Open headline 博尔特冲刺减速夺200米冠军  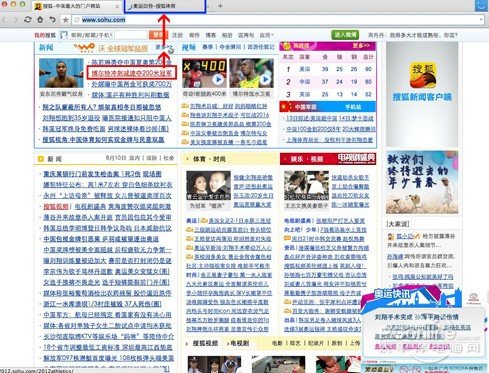[132, 73]
